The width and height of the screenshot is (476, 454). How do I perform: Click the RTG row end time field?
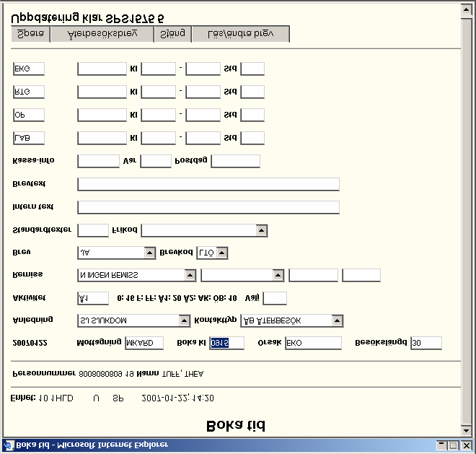point(203,92)
